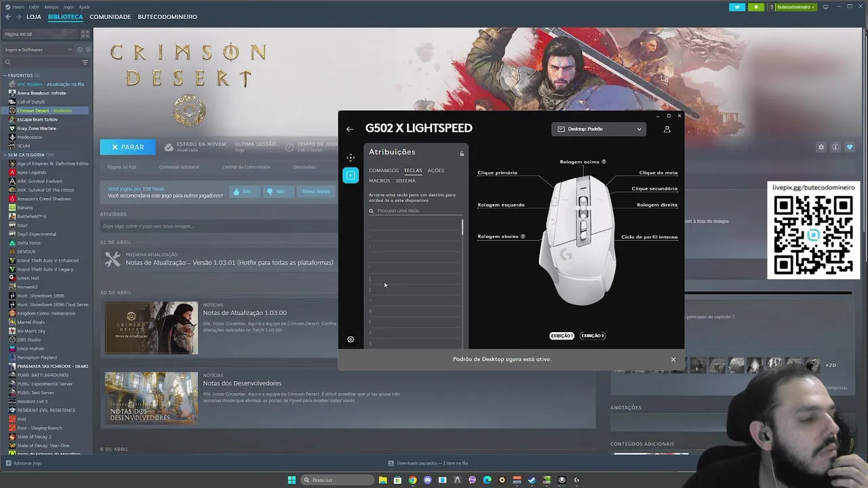Click the recent activity clock icon
Image resolution: width=868 pixels, height=488 pixels.
[79, 49]
